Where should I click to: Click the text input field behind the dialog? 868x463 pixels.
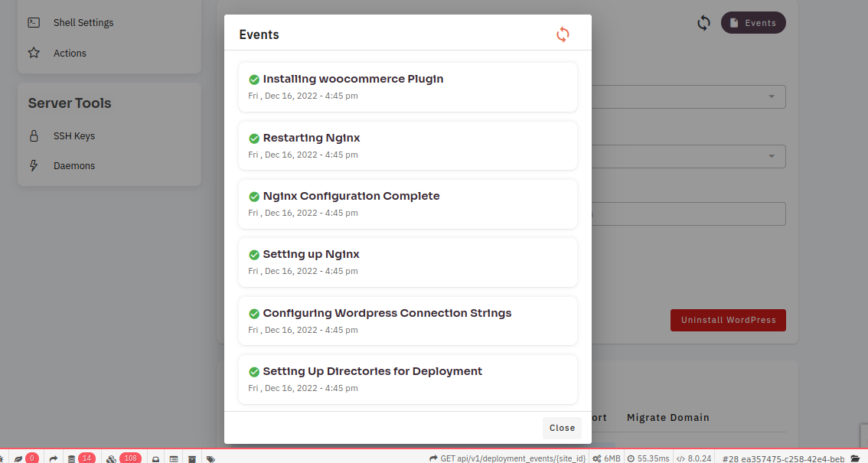coord(689,214)
